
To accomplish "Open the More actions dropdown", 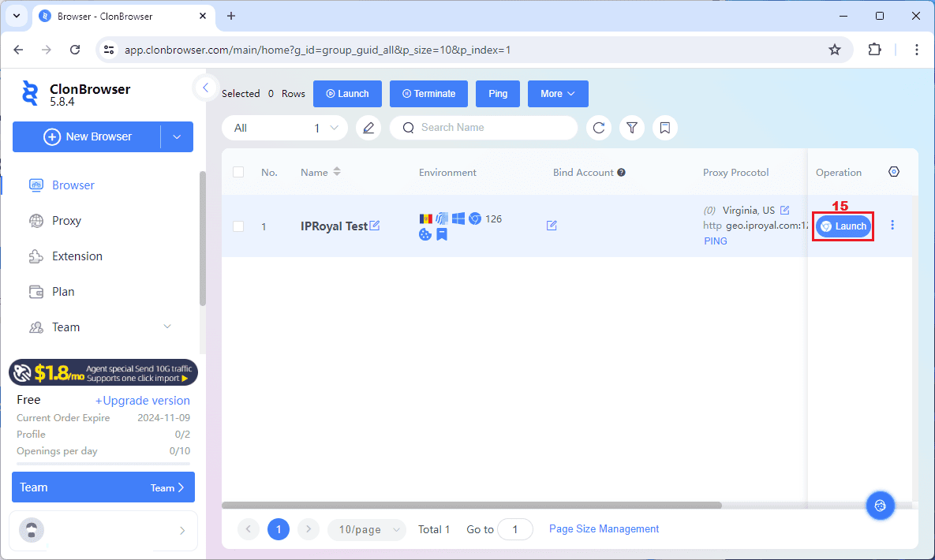I will coord(558,94).
